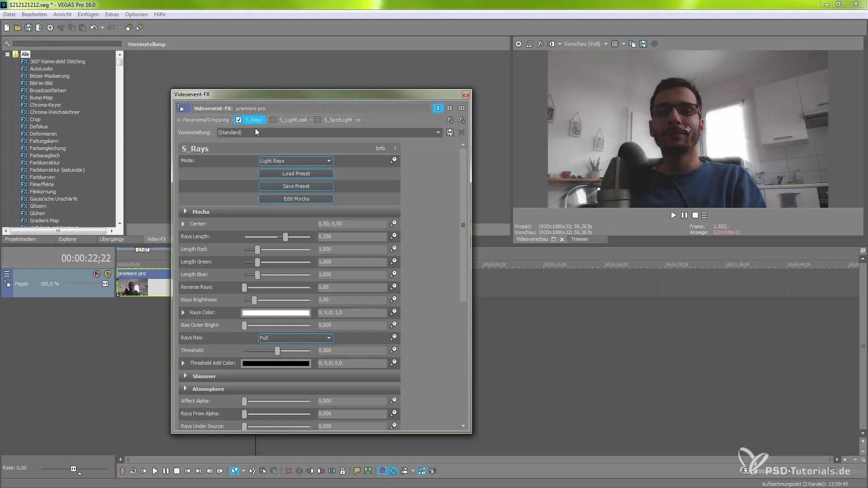
Task: Expand the Center parameter
Action: click(x=183, y=224)
